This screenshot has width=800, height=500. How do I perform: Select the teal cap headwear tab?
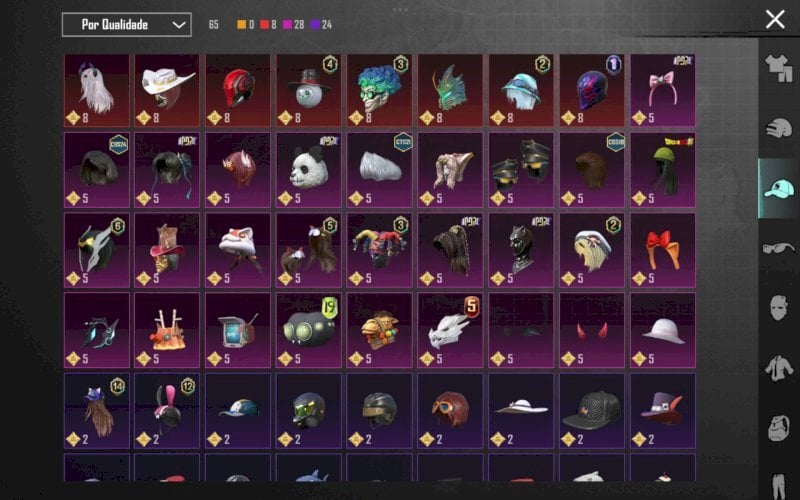pos(779,188)
